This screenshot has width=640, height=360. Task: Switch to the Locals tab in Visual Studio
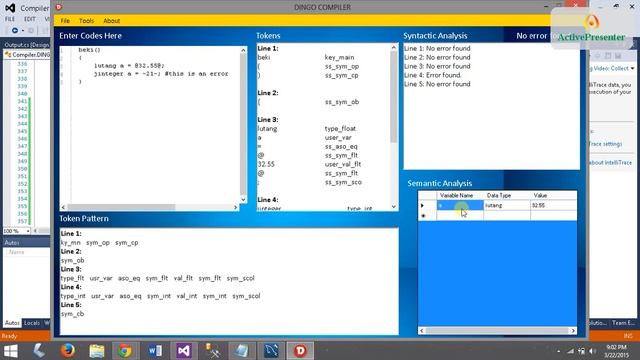(x=31, y=323)
